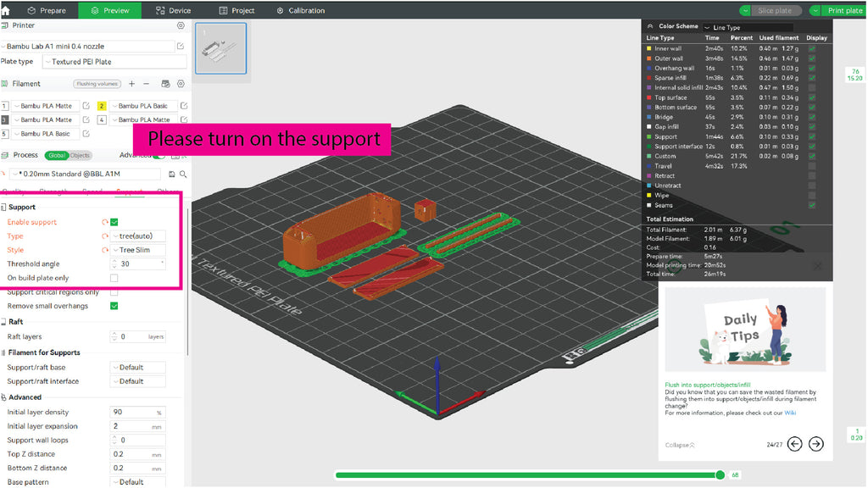Reset support Style to default value
This screenshot has height=488, width=868.
pyautogui.click(x=104, y=250)
